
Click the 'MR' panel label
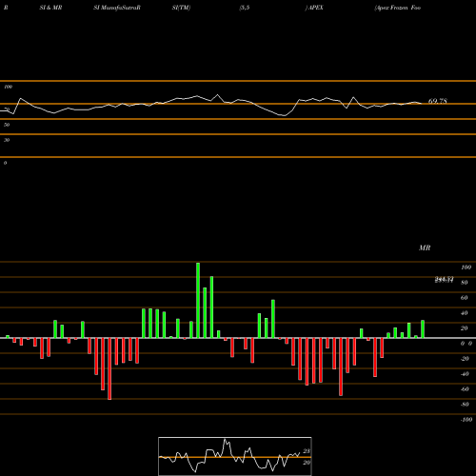tap(425, 248)
